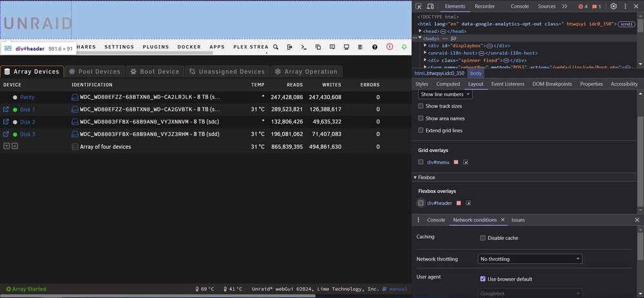The image size is (644, 298).
Task: Open the terminal icon in Unraid toolbar
Action: [x=304, y=47]
